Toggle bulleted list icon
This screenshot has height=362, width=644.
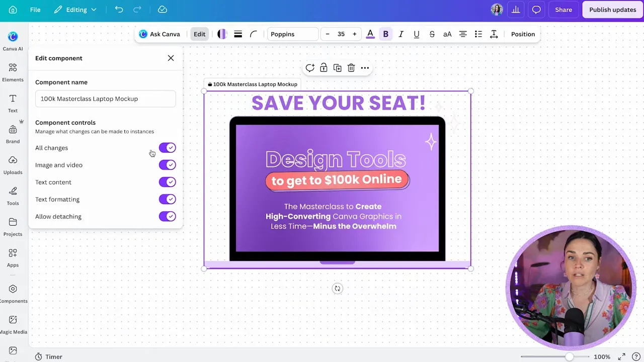[x=478, y=34]
